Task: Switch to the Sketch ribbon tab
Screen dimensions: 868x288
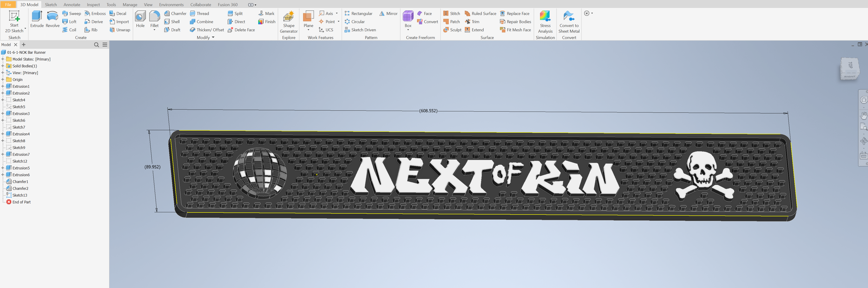Action: coord(51,4)
